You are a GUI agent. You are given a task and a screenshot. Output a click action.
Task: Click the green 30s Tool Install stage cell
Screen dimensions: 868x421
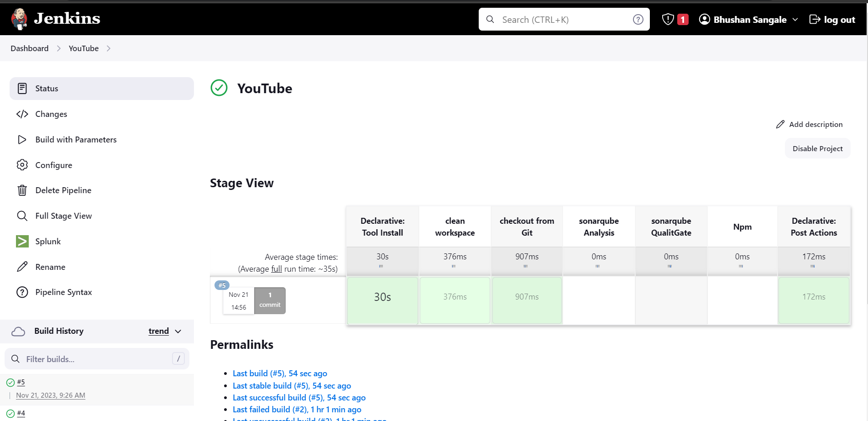pos(382,300)
